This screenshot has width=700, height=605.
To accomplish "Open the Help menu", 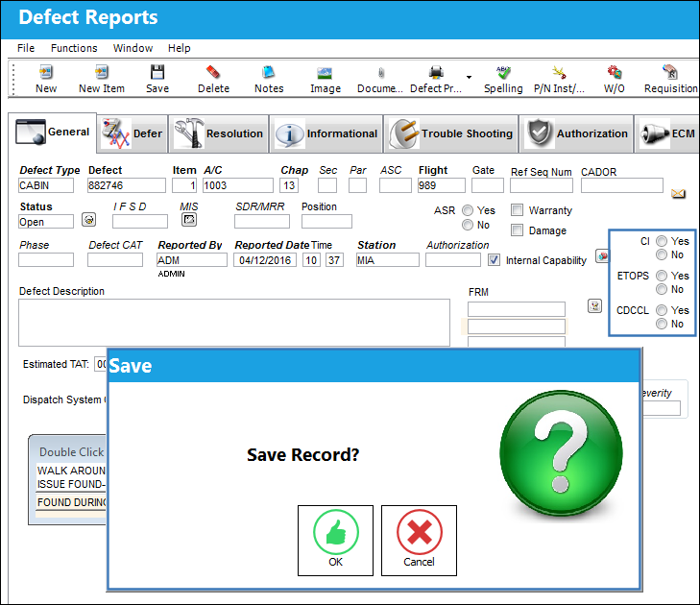I will click(x=179, y=48).
